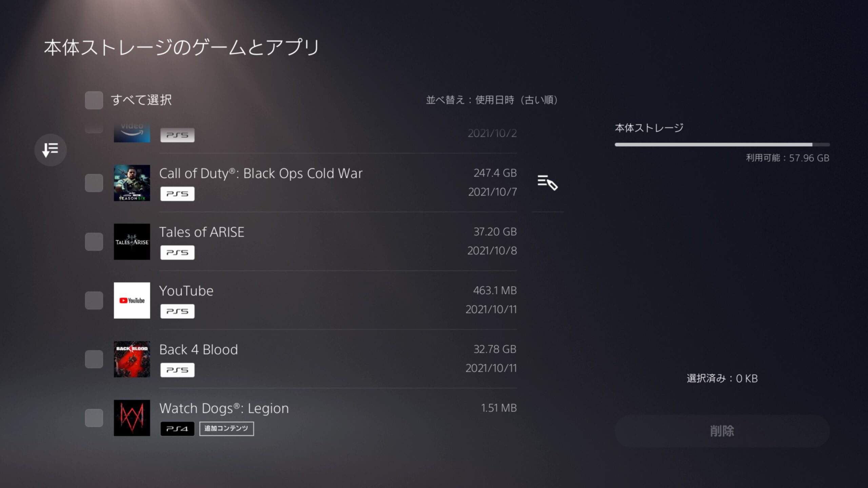
Task: Toggle the すべて選択 select-all checkbox
Action: point(94,100)
